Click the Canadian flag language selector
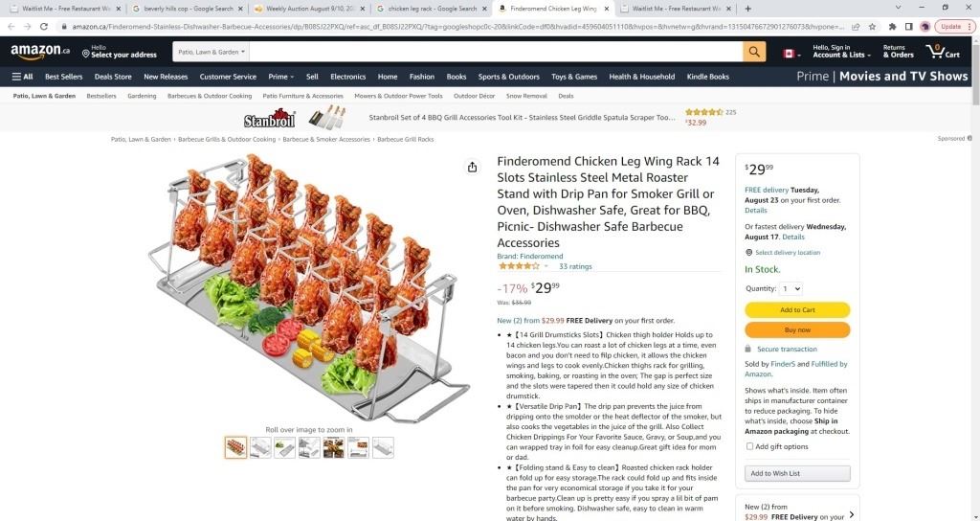The height and width of the screenshot is (521, 980). click(x=791, y=54)
